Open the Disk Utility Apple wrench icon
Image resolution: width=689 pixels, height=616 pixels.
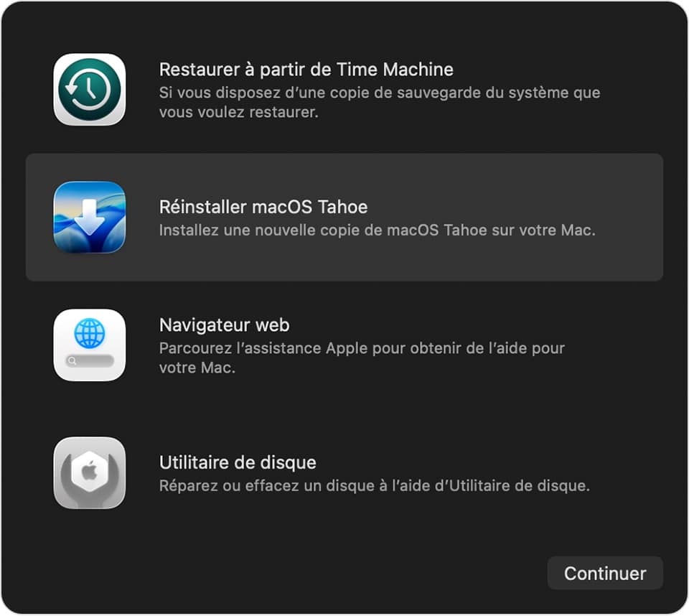click(x=90, y=472)
